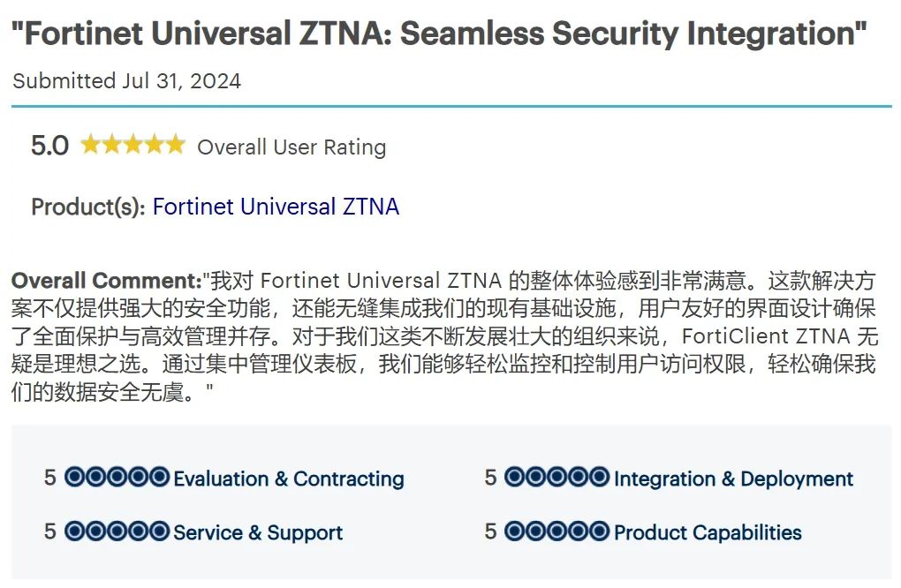The image size is (901, 588).
Task: Click the first circle of the Evaluation & Contracting rating
Action: click(x=74, y=478)
